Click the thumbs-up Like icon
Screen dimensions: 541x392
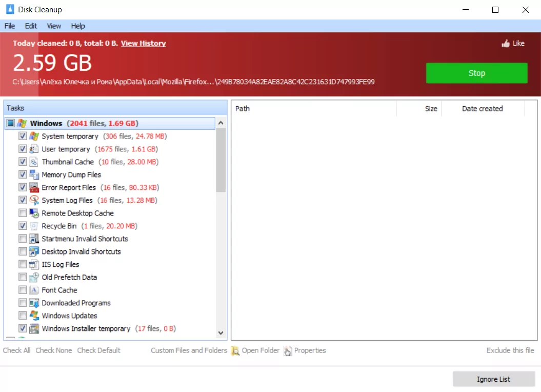click(x=506, y=43)
